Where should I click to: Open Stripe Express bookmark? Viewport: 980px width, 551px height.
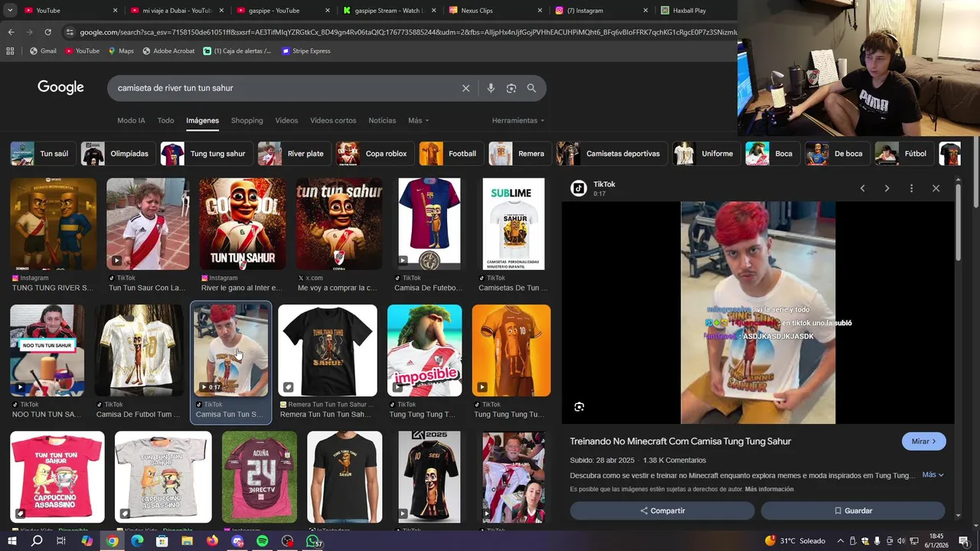coord(306,51)
